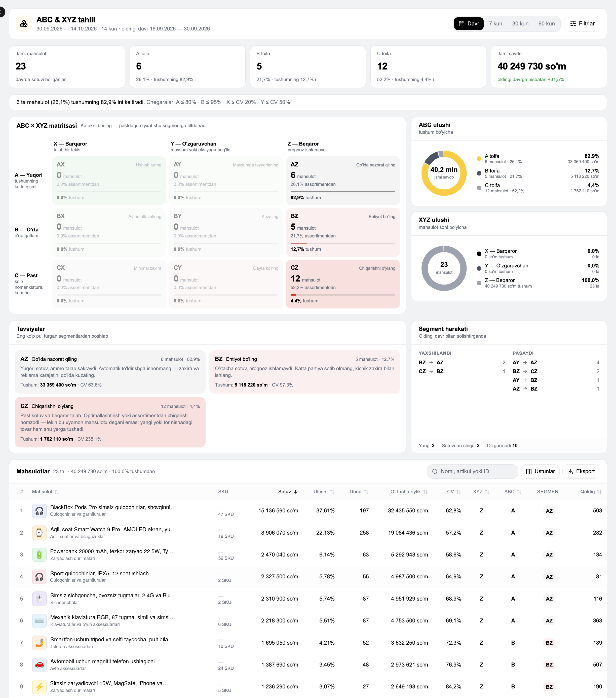Viewport: 616px width, 698px height.
Task: Click the Simsiz zaryadlovchi lightning thumbnail
Action: (x=39, y=686)
